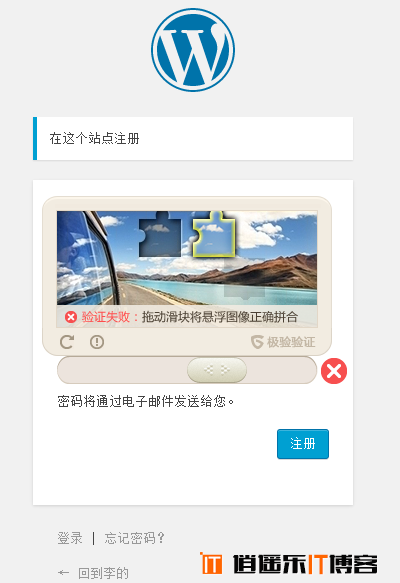The width and height of the screenshot is (400, 583).
Task: Click the 逍遥乐IT博客 watermark text
Action: point(305,564)
